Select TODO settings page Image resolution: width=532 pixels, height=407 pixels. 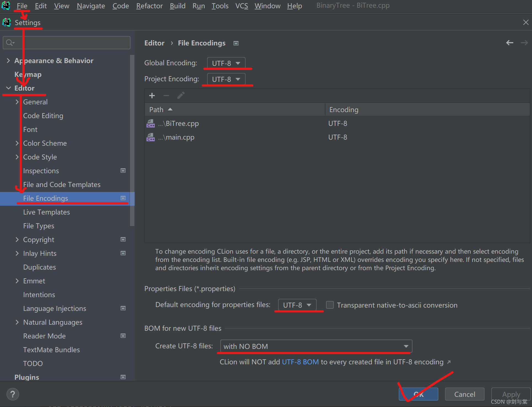point(33,363)
